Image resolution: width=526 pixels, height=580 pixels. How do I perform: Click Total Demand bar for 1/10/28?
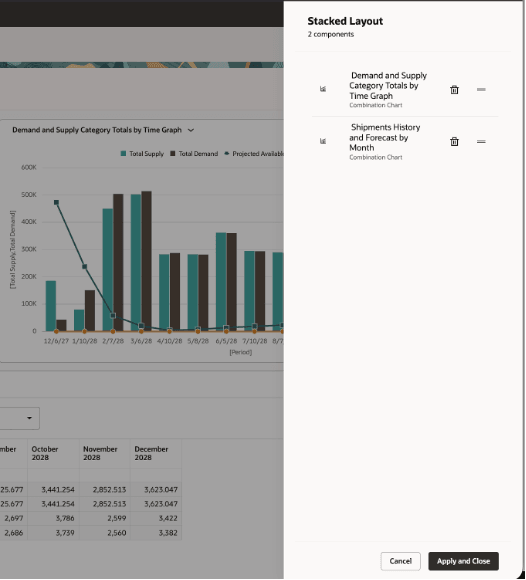pos(90,310)
